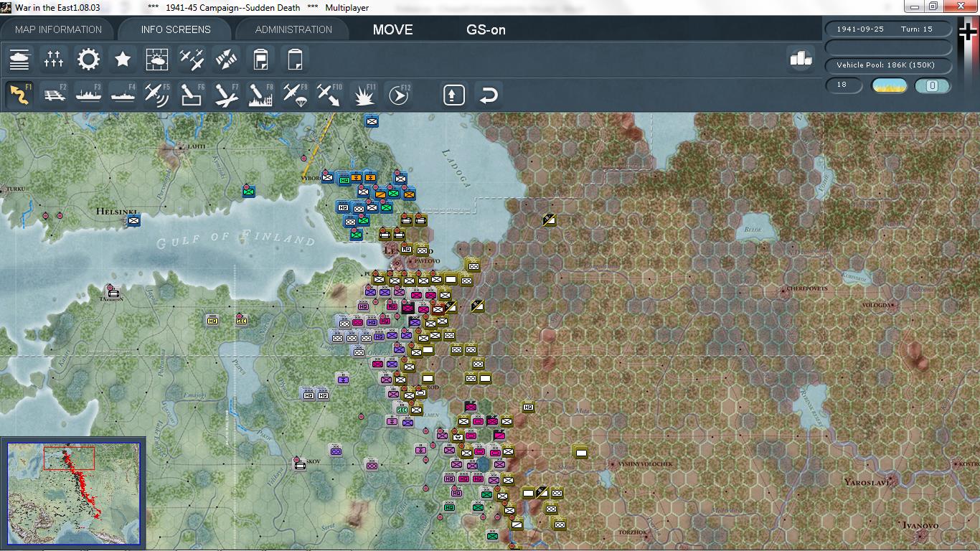Click the MOVE mode label
Screen dimensions: 980x551
pyautogui.click(x=393, y=29)
